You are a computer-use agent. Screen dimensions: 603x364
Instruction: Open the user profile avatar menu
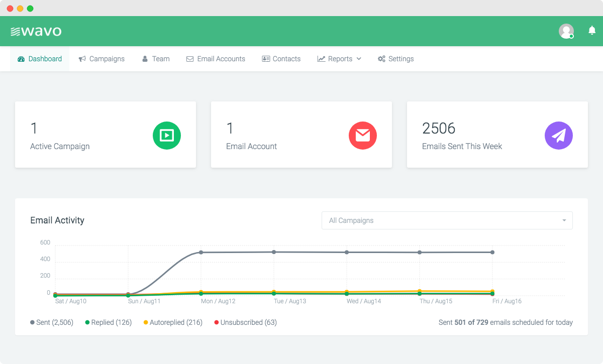(x=566, y=31)
